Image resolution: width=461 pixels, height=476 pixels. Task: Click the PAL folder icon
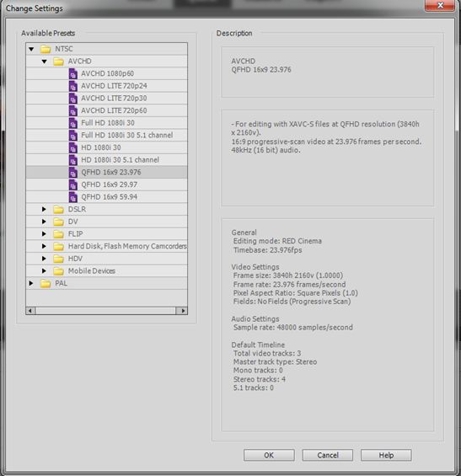click(x=46, y=284)
